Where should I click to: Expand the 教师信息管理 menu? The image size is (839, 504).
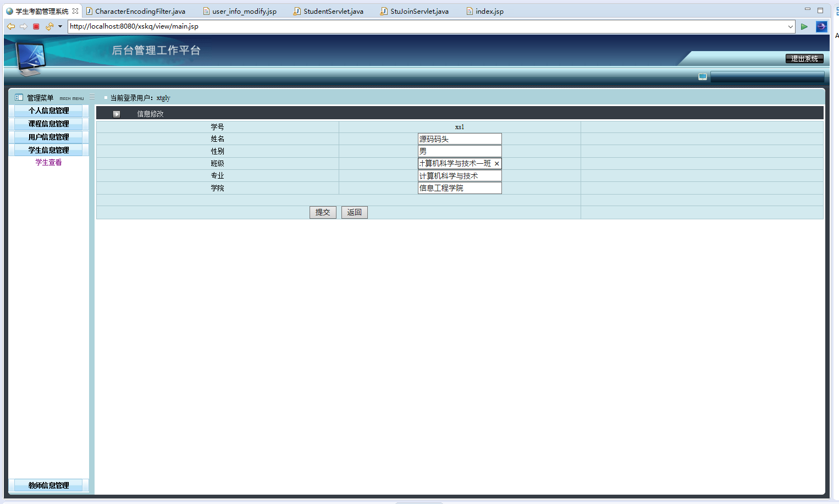(49, 485)
